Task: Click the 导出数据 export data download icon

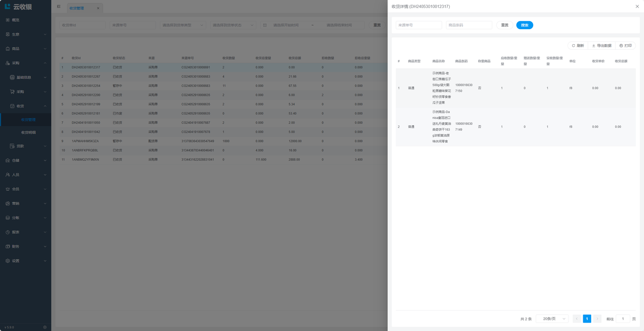Action: (x=594, y=46)
